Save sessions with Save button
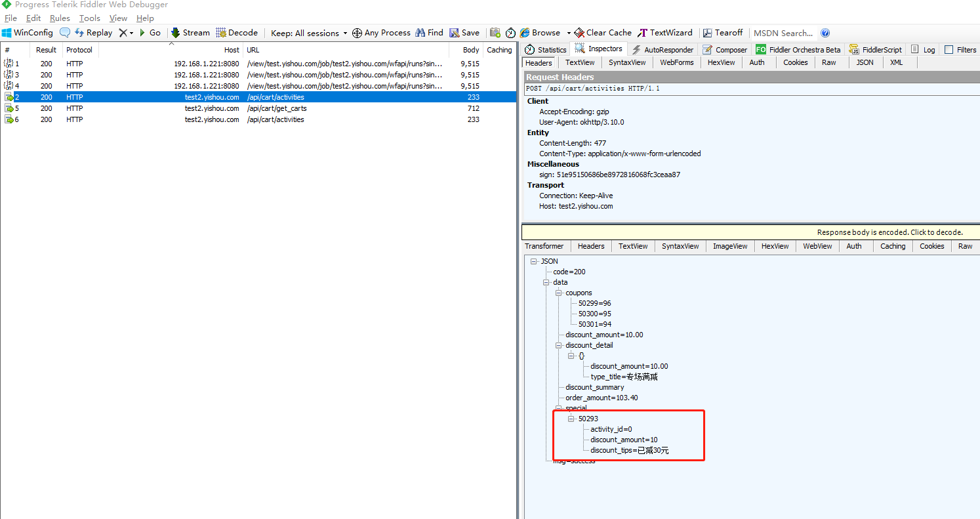Screen dimensions: 980x519 pos(464,33)
